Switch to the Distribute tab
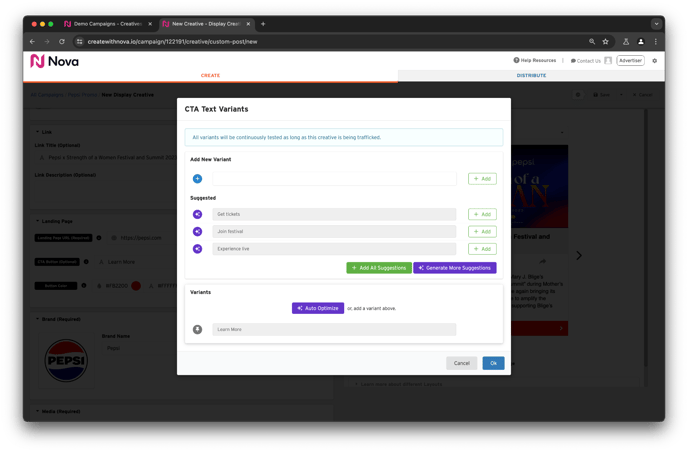 (x=531, y=76)
